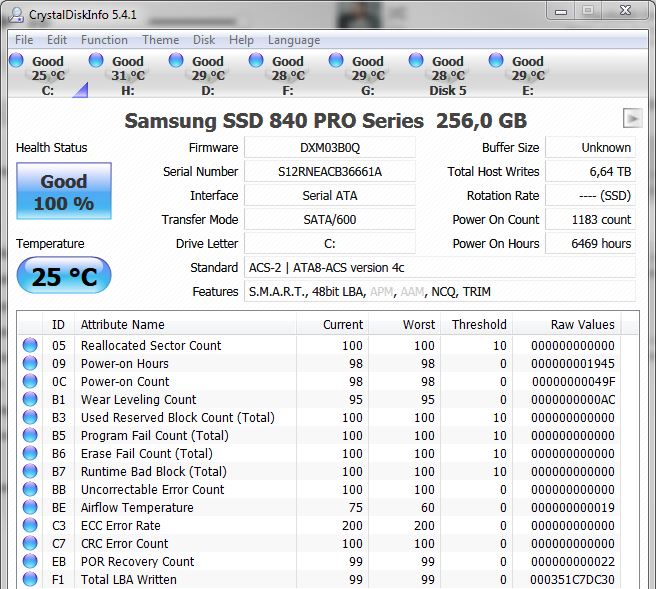Click the Good 100 % health status button
The image size is (656, 589).
pyautogui.click(x=64, y=191)
